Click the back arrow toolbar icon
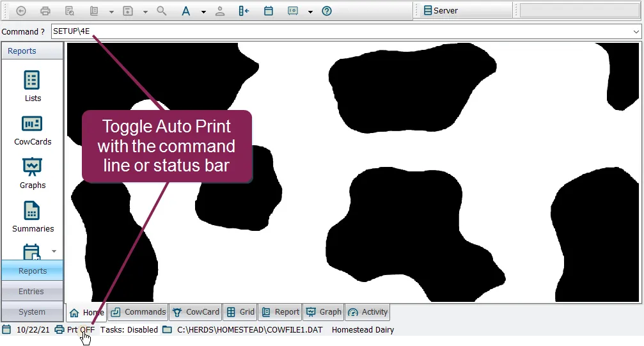This screenshot has height=346, width=644. point(21,11)
